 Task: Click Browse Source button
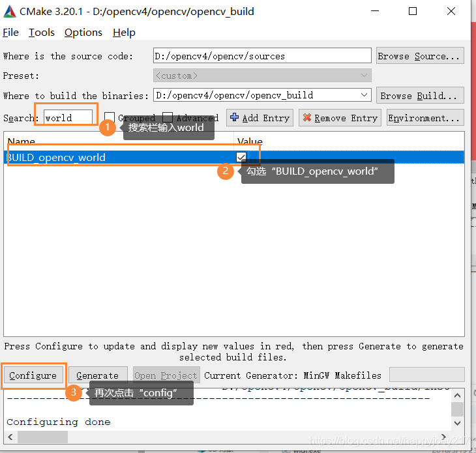pyautogui.click(x=420, y=55)
